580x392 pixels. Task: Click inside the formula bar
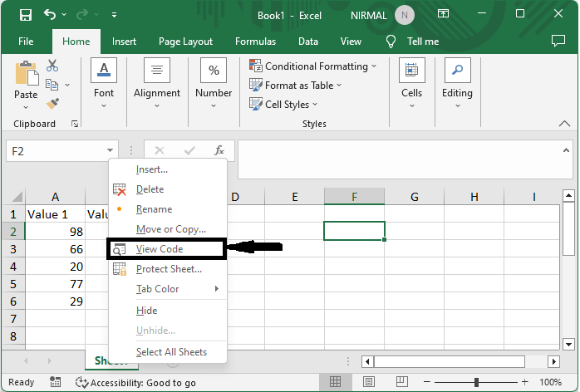400,159
